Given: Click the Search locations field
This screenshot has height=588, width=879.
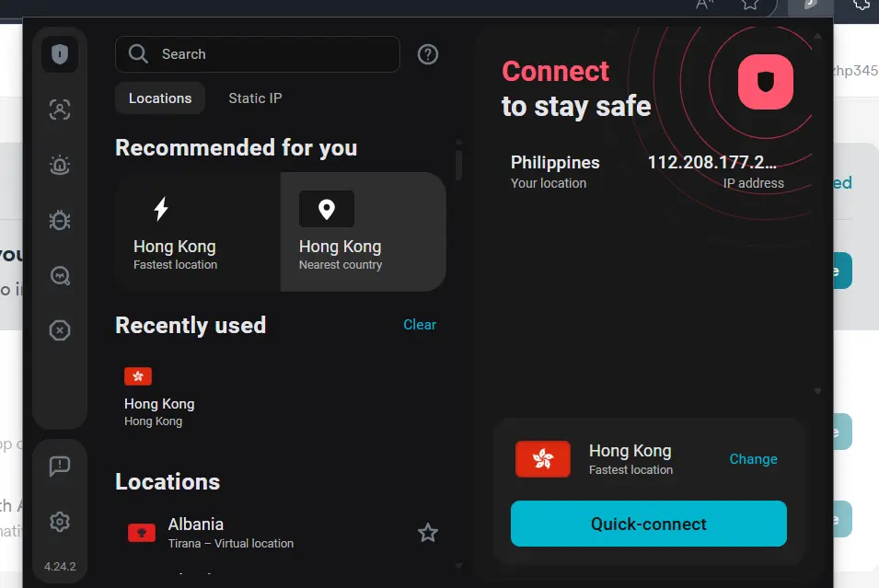Looking at the screenshot, I should tap(258, 54).
